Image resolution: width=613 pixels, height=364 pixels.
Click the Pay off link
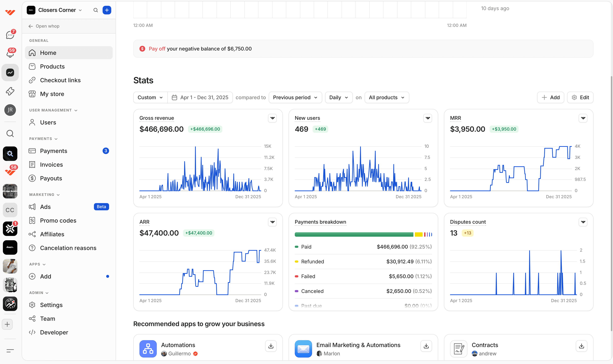157,49
